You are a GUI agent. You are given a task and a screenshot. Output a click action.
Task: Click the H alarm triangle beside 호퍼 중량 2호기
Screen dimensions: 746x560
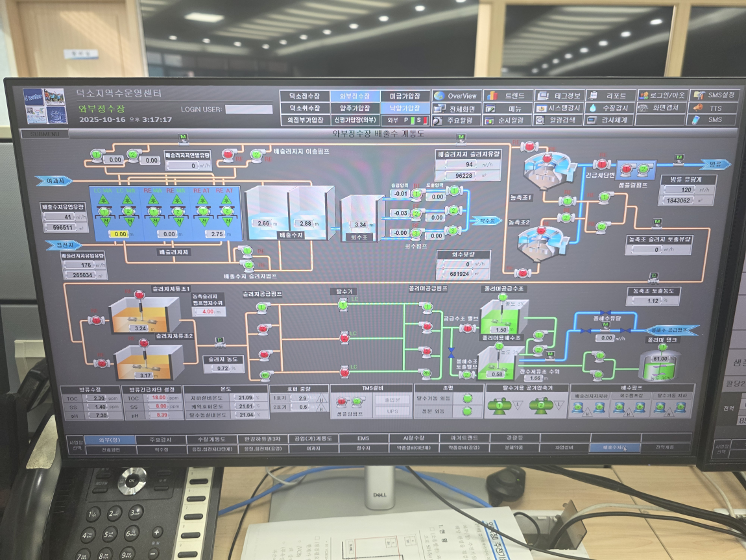pyautogui.click(x=322, y=408)
